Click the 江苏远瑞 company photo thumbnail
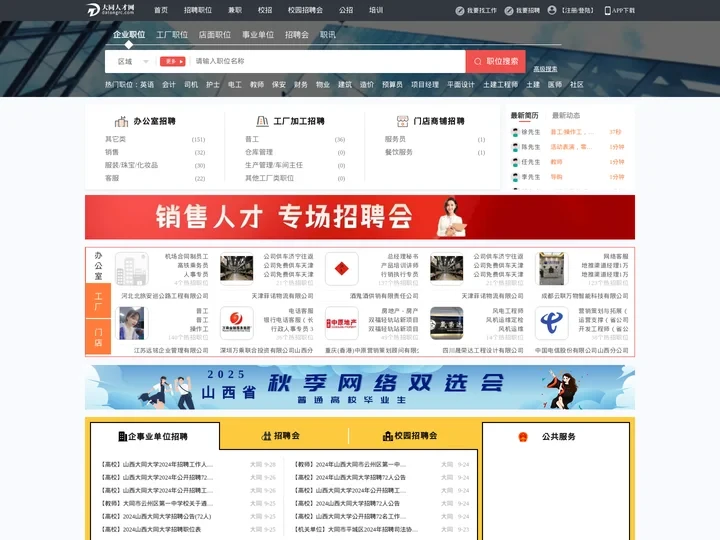Screen dimensions: 720x540 click(x=131, y=323)
